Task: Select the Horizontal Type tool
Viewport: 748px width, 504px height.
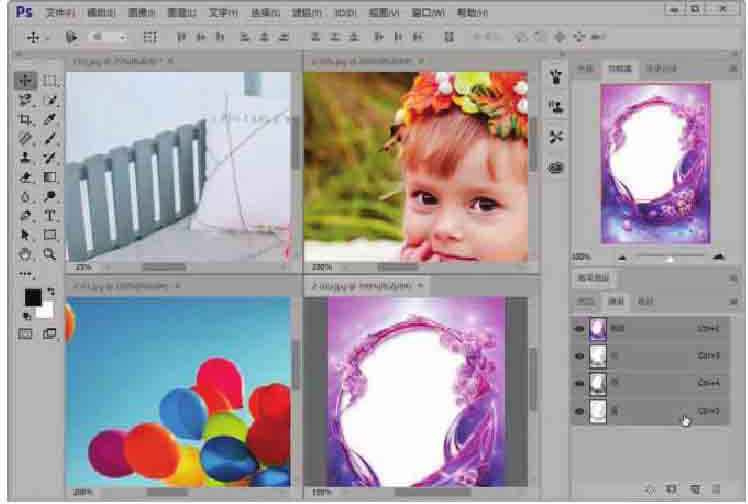Action: click(x=50, y=216)
